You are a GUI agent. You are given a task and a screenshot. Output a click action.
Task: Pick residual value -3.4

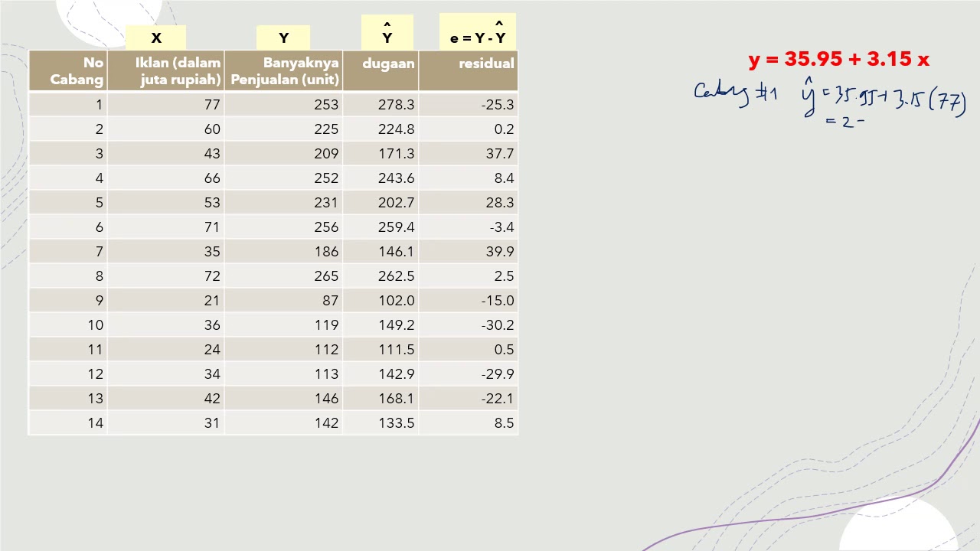point(502,227)
